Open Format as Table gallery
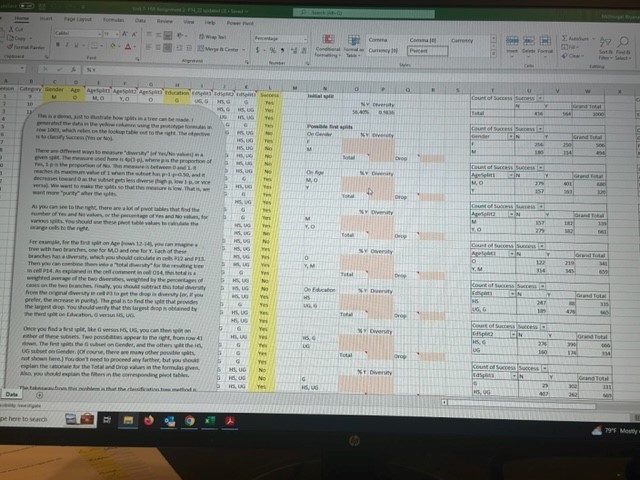Screen dimensions: 640x480 click(x=353, y=46)
